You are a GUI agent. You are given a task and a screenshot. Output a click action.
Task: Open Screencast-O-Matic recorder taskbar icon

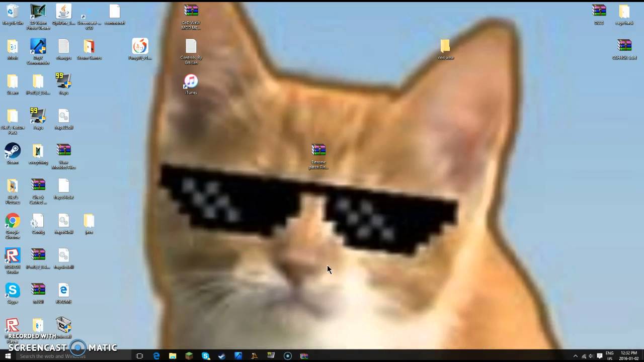pos(288,356)
